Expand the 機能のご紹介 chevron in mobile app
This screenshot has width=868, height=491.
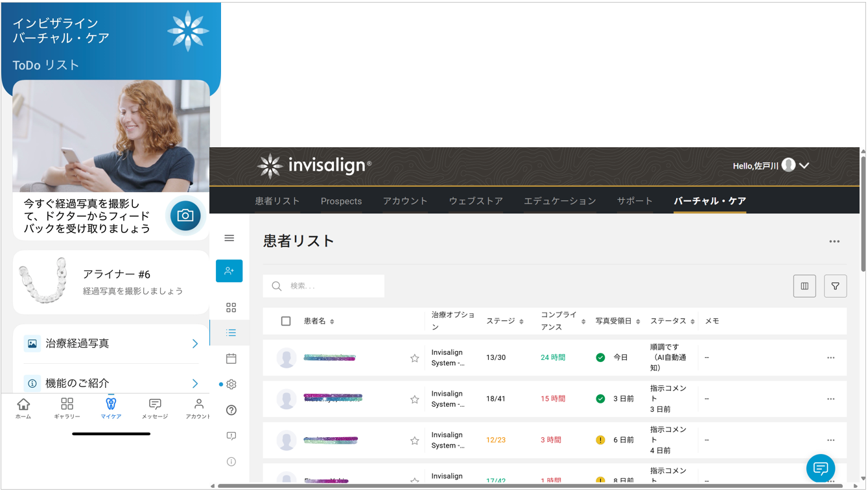point(195,384)
